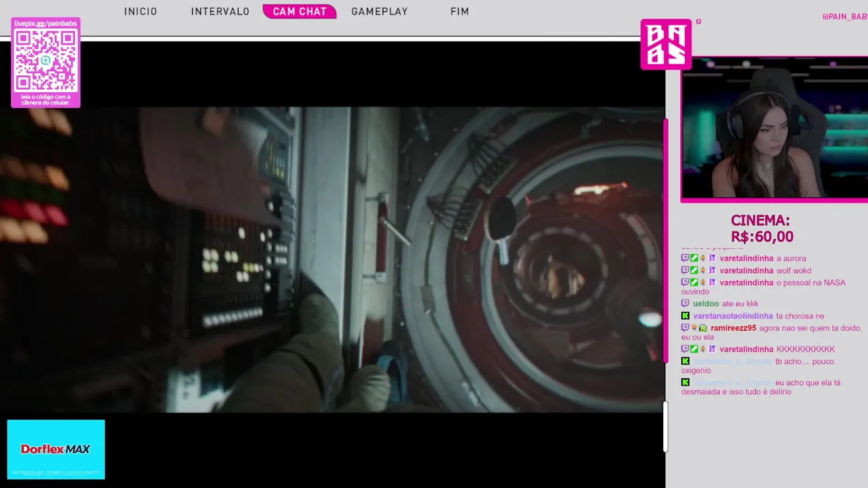Click the 'ate eu kkk' chat message
Screen dimensions: 868x488
(740, 304)
